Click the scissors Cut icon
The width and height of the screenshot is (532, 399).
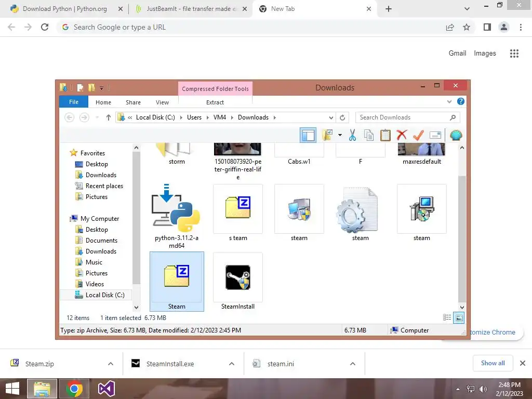[x=353, y=135]
